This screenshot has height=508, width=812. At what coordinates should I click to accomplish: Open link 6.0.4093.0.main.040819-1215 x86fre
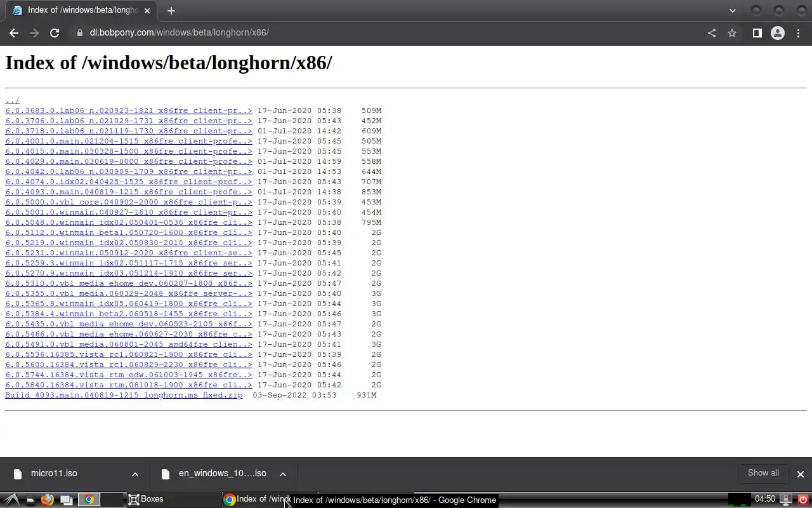pyautogui.click(x=129, y=192)
